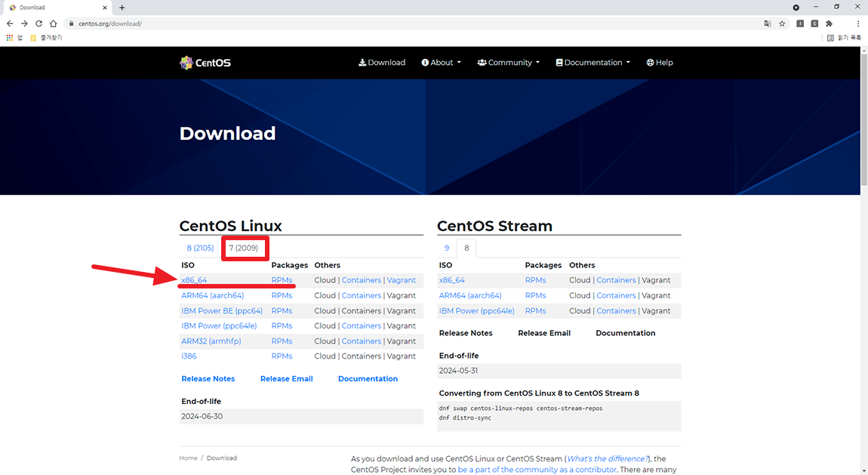Select the CentOS Linux 7 (2009) tab
The width and height of the screenshot is (868, 475).
244,248
